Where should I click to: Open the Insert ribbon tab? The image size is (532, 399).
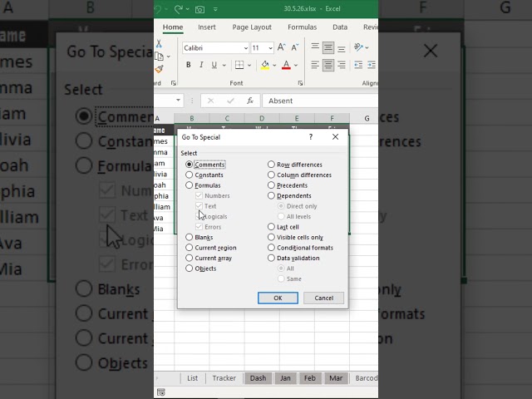pos(207,27)
